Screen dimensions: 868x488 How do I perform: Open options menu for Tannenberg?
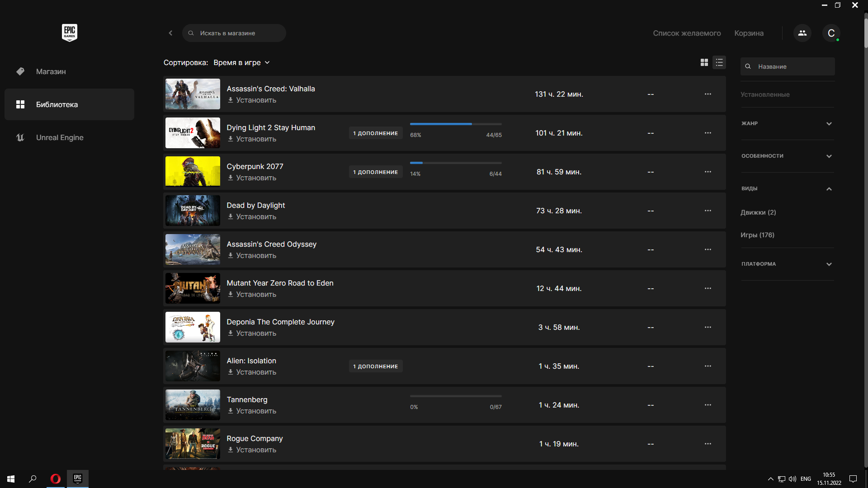point(708,405)
